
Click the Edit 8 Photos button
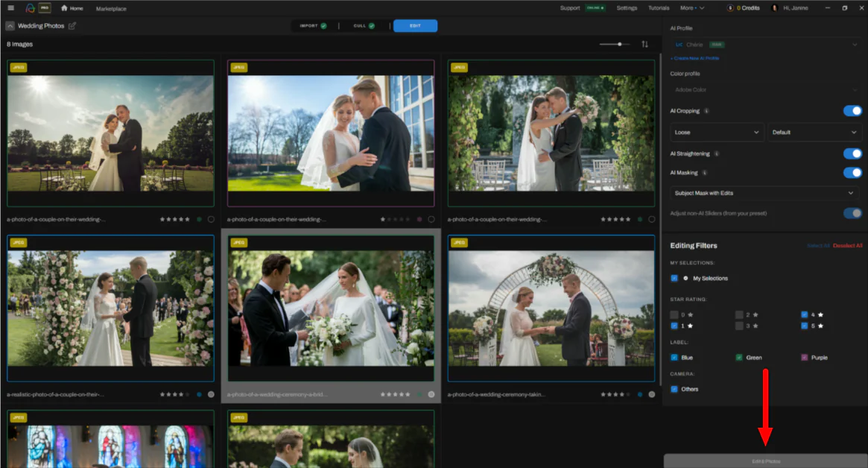tap(766, 461)
